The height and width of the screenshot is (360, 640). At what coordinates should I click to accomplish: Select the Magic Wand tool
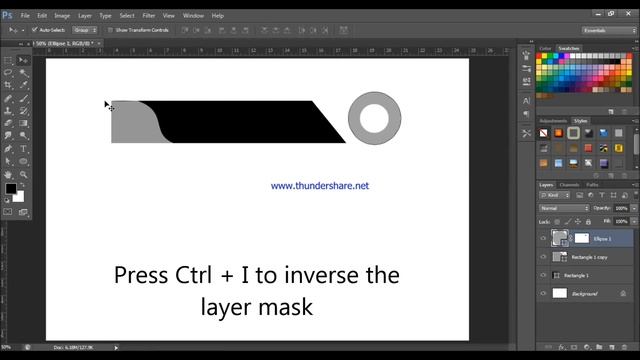[23, 73]
